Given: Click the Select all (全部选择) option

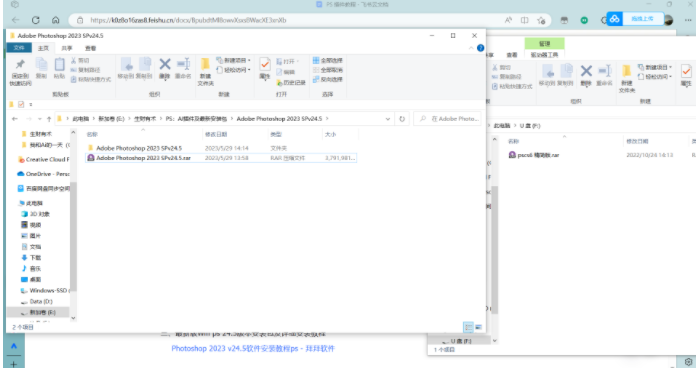Looking at the screenshot, I should pos(328,60).
